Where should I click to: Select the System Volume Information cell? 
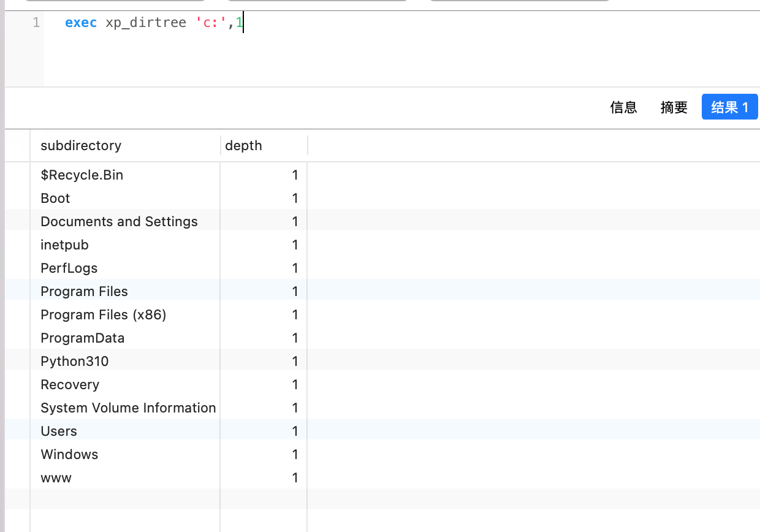tap(128, 408)
